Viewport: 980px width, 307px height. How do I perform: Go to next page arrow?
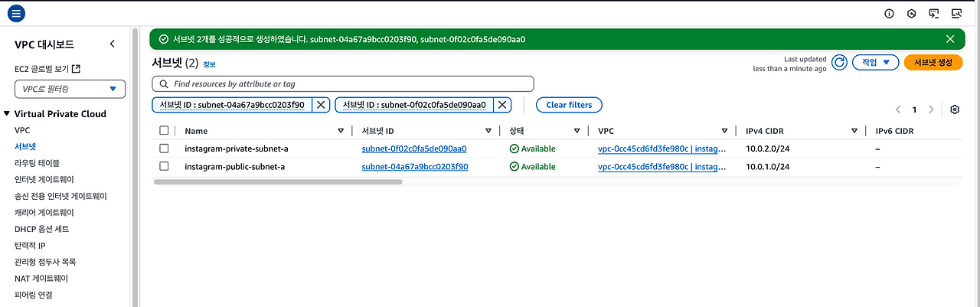931,109
